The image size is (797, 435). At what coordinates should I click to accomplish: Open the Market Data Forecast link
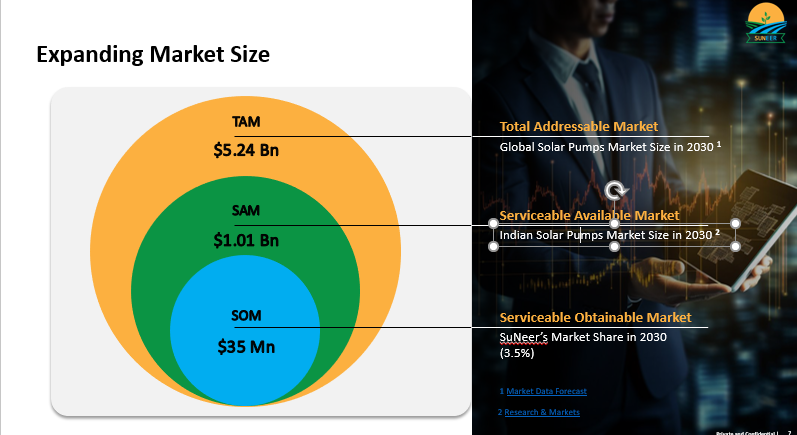click(x=546, y=391)
